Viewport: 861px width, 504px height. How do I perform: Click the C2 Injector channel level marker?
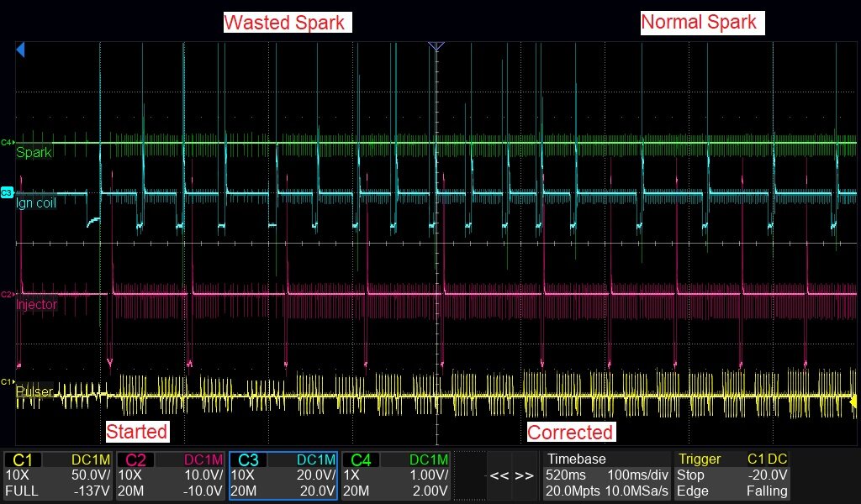7,295
